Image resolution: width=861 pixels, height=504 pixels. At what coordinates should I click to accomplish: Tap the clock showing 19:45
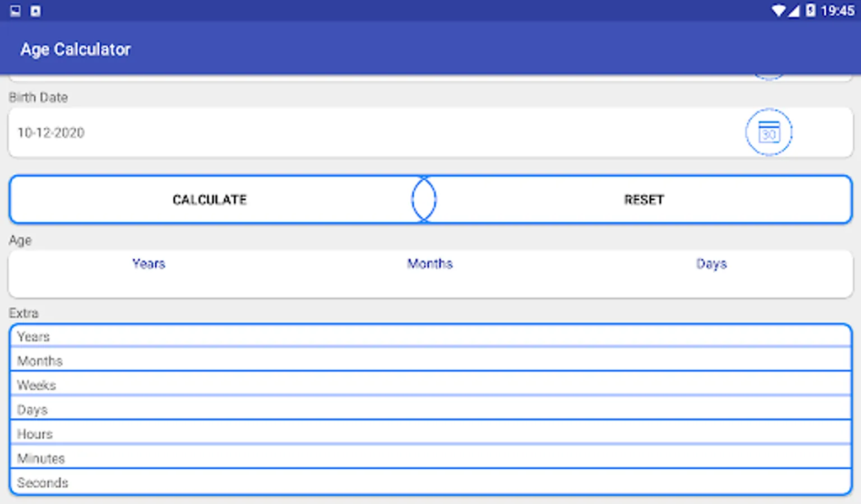click(x=837, y=11)
